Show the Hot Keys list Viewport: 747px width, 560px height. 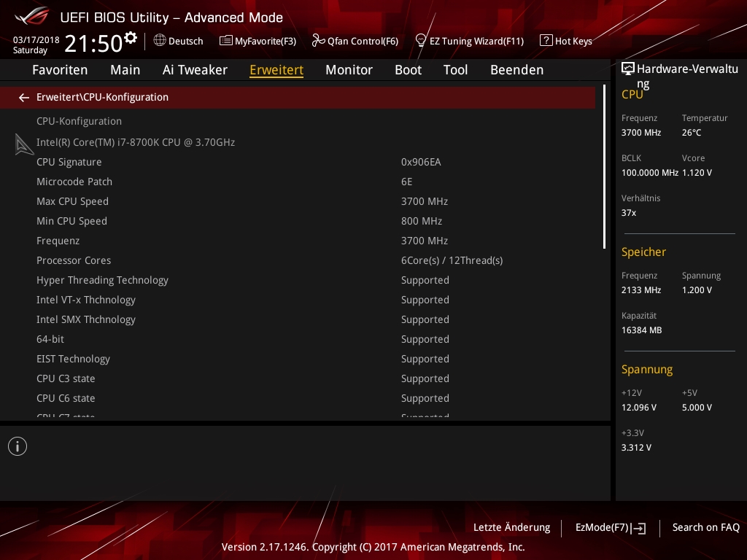pos(573,41)
